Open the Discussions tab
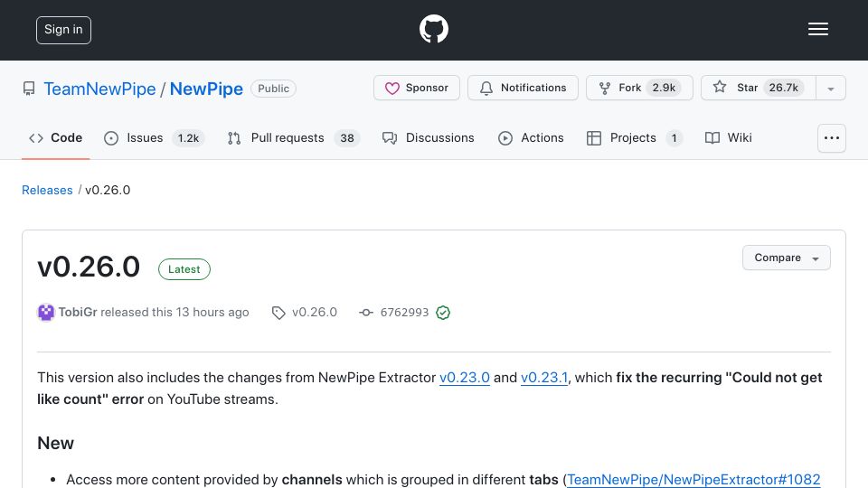This screenshot has height=488, width=868. pyautogui.click(x=428, y=137)
